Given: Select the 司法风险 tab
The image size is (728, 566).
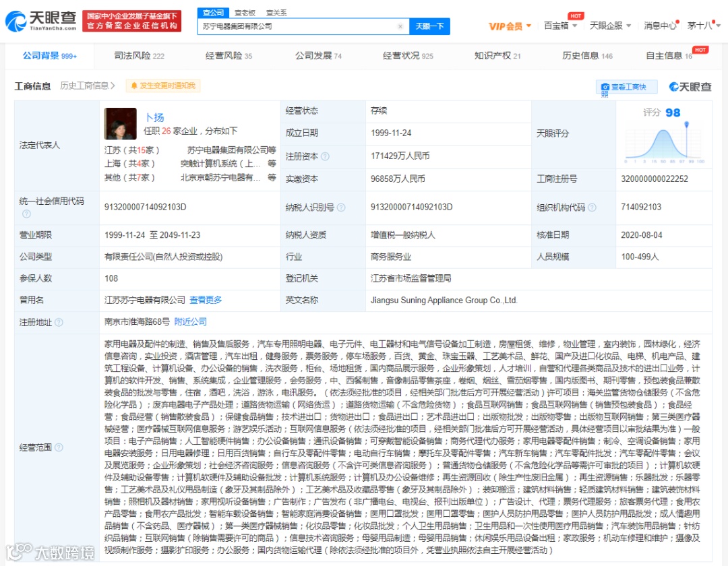Looking at the screenshot, I should (140, 56).
